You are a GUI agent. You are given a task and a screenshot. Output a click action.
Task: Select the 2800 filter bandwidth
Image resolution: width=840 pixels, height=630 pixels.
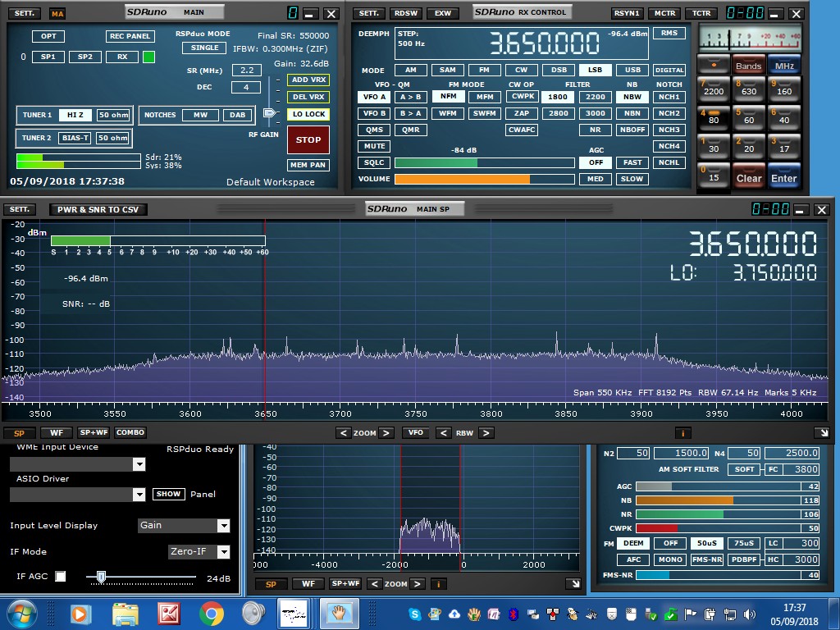(558, 113)
